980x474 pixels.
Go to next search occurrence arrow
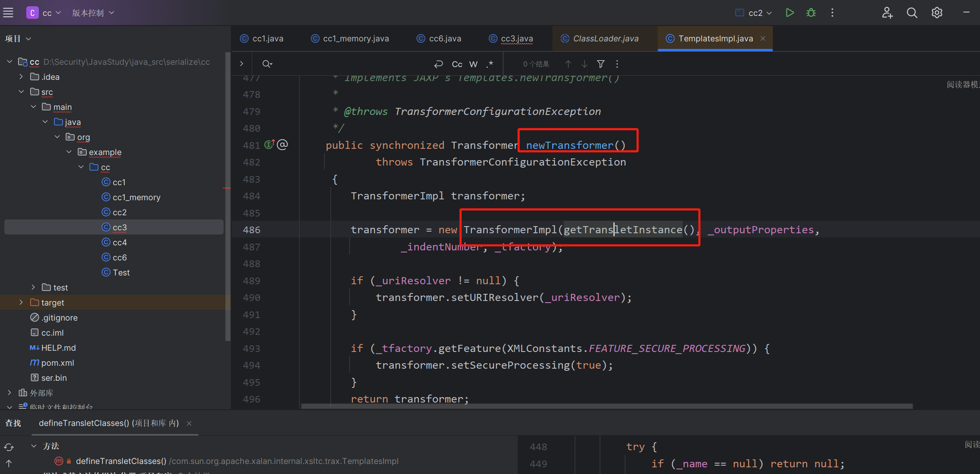[x=584, y=64]
